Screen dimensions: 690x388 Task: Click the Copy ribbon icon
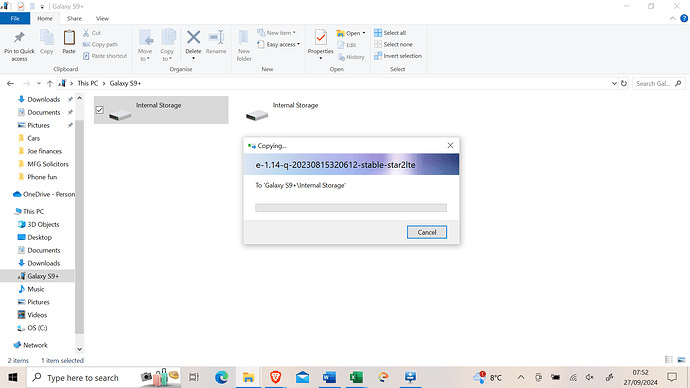(x=47, y=38)
